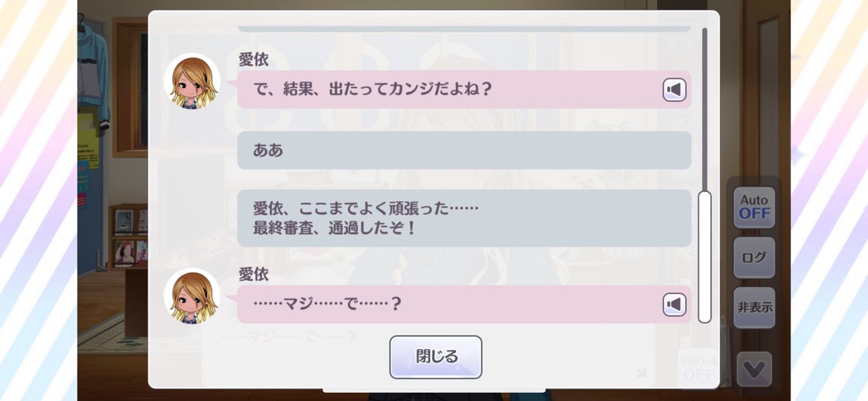The height and width of the screenshot is (401, 868).
Task: Open the ログ button
Action: 754,258
